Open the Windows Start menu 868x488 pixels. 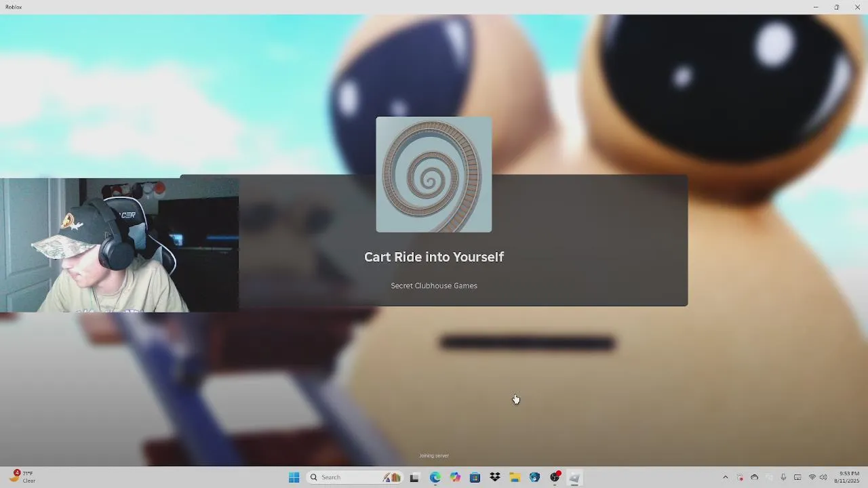click(294, 477)
